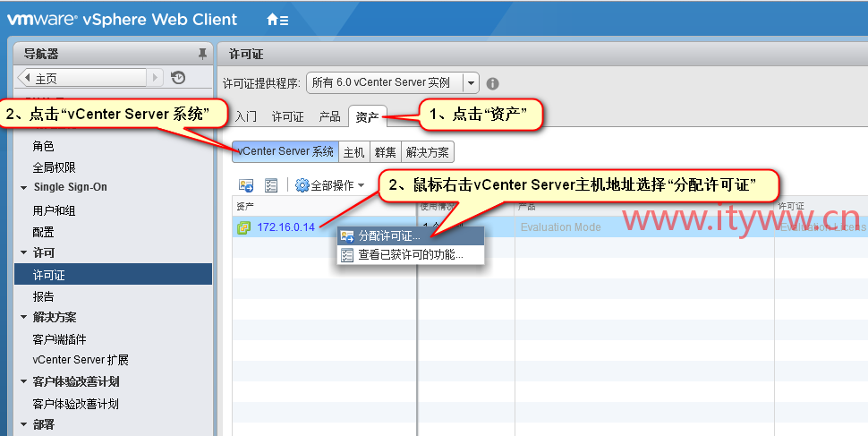
Task: Click the 资产 column header
Action: (324, 206)
